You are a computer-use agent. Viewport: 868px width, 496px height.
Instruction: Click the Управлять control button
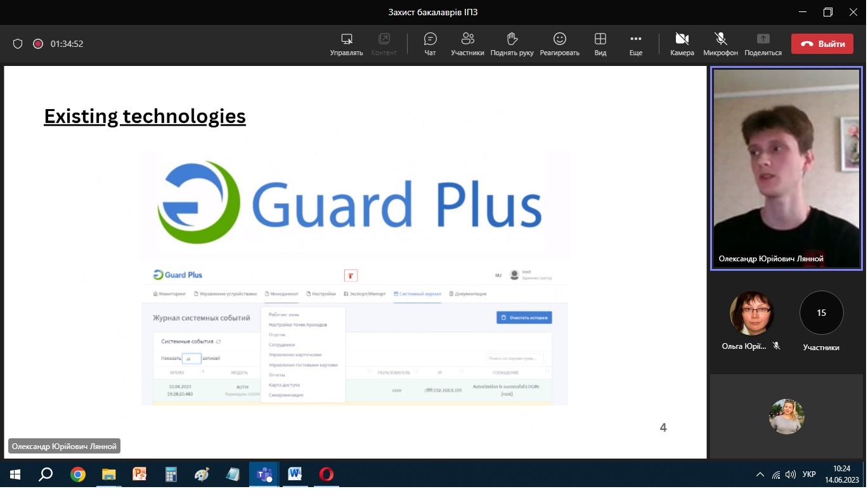347,44
